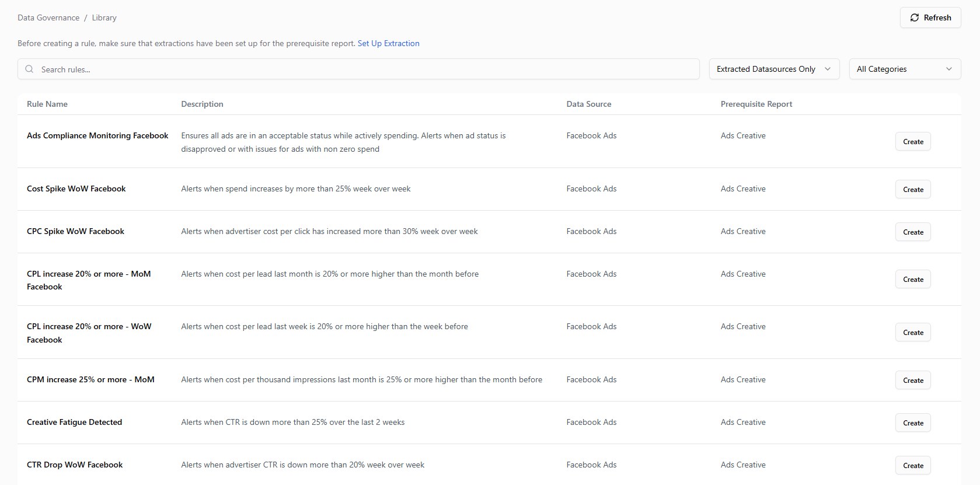Create the Ads Compliance Monitoring Facebook rule
This screenshot has height=485, width=980.
click(913, 142)
